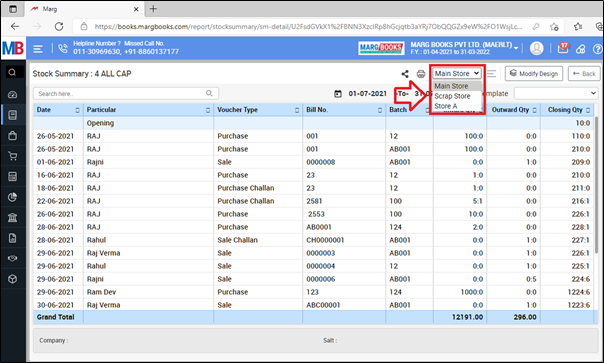The height and width of the screenshot is (363, 604).
Task: Open the shopping bag sidebar icon
Action: click(12, 136)
